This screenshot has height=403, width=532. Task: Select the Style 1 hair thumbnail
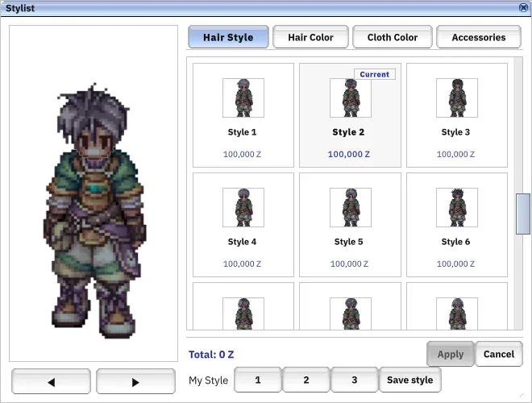click(x=243, y=98)
